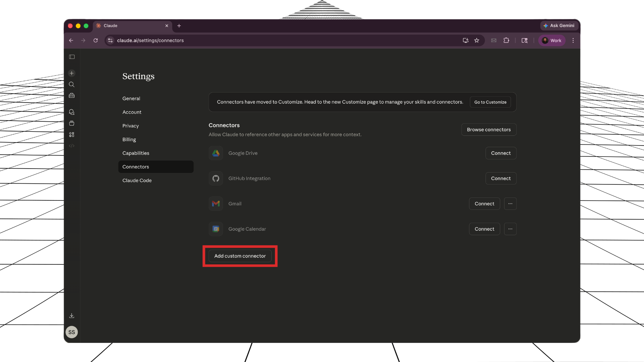Start a new chat with the plus icon
The height and width of the screenshot is (362, 644).
click(72, 73)
